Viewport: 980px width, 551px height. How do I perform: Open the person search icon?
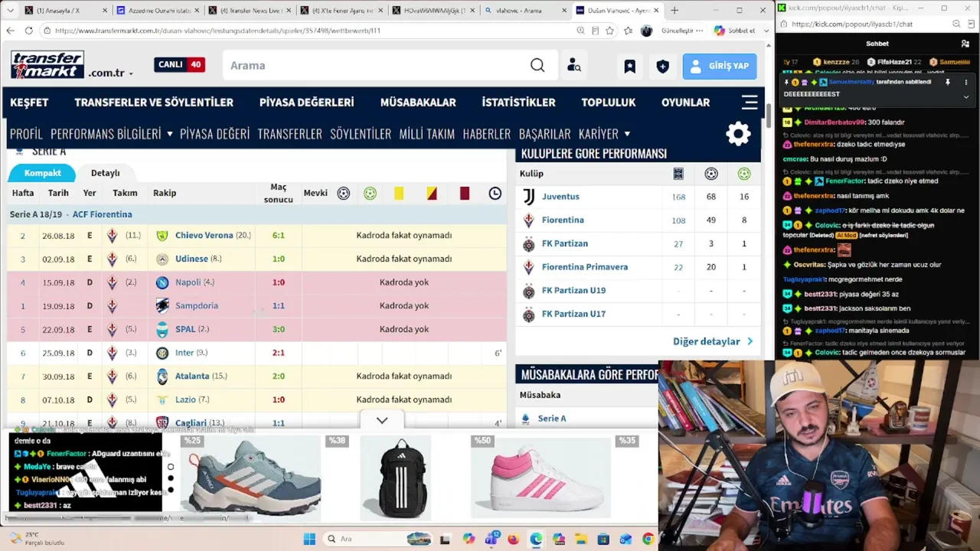point(573,66)
